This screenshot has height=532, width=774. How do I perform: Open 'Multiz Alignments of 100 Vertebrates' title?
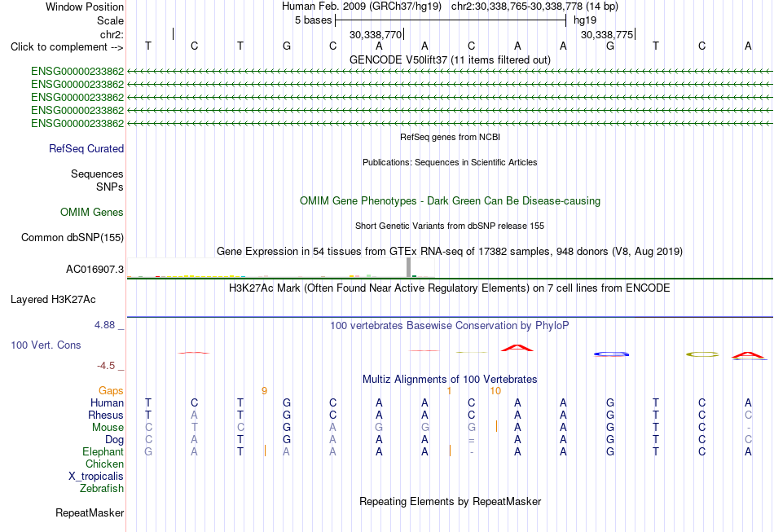point(450,379)
